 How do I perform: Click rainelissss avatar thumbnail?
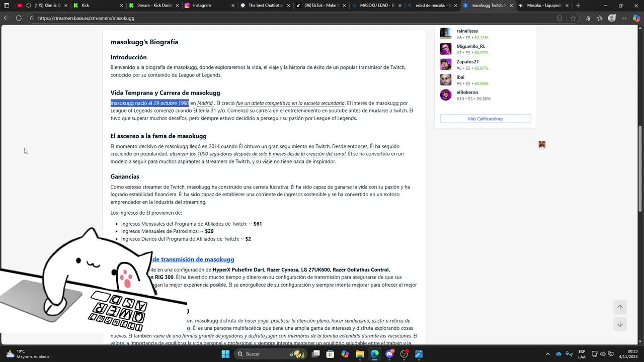(446, 34)
